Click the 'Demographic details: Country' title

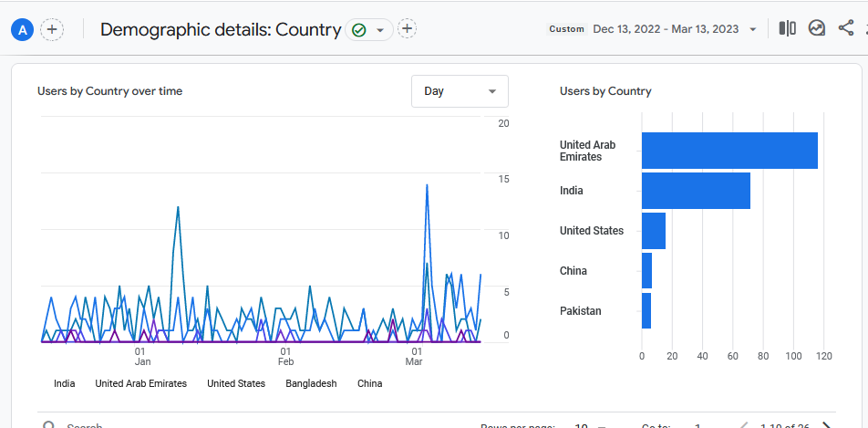(x=221, y=30)
